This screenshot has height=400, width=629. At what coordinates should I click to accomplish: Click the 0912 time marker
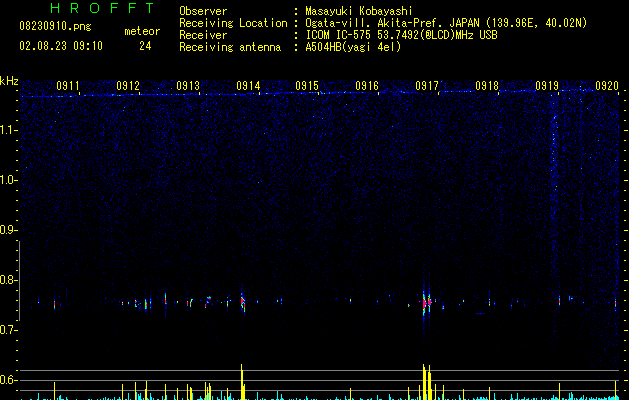click(128, 86)
